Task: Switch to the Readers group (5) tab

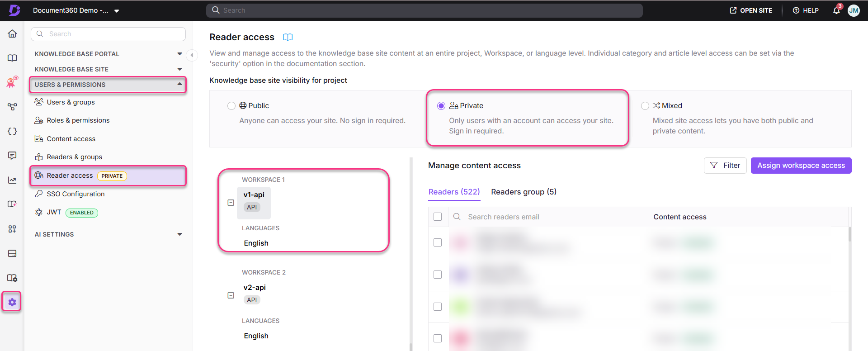Action: pos(524,191)
